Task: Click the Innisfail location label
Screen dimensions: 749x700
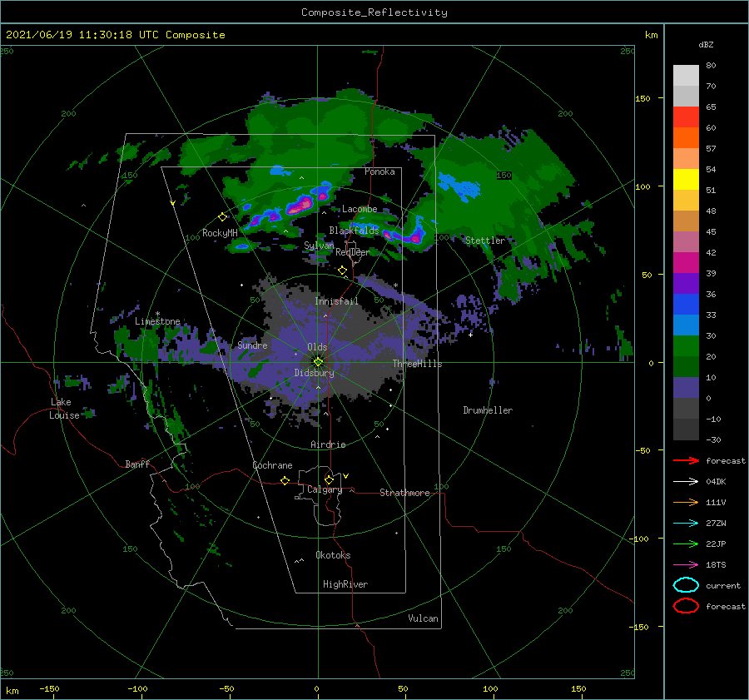Action: point(336,301)
